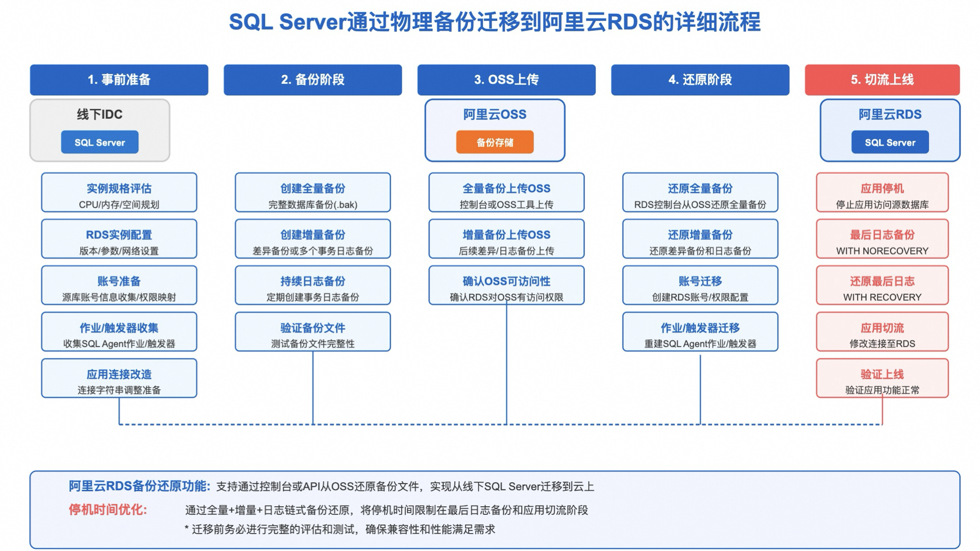This screenshot has width=980, height=551.
Task: Select the 作业/触发器迁移 step box
Action: tap(700, 332)
